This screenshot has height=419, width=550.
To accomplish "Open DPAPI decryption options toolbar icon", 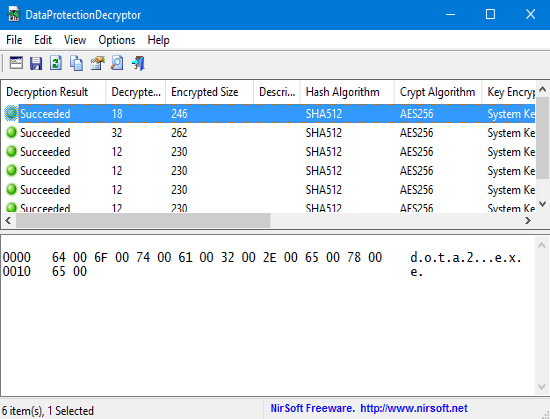I will click(16, 63).
